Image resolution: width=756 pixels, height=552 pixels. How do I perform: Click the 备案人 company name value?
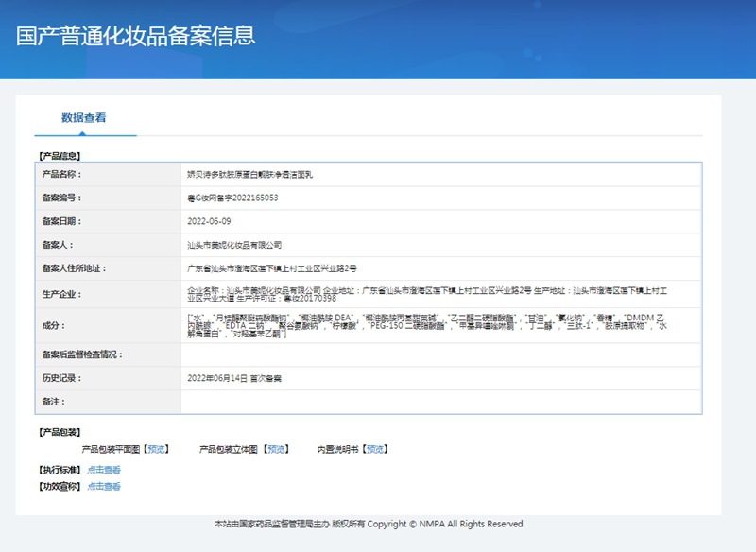[234, 245]
